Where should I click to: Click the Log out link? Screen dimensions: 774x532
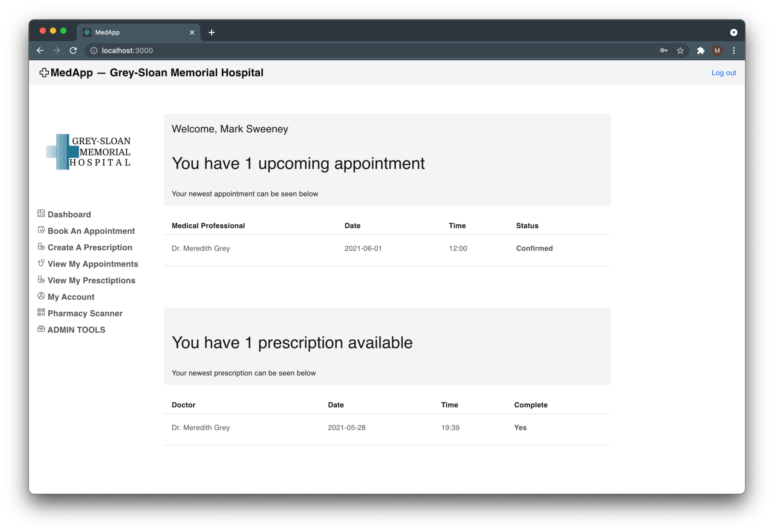[723, 73]
